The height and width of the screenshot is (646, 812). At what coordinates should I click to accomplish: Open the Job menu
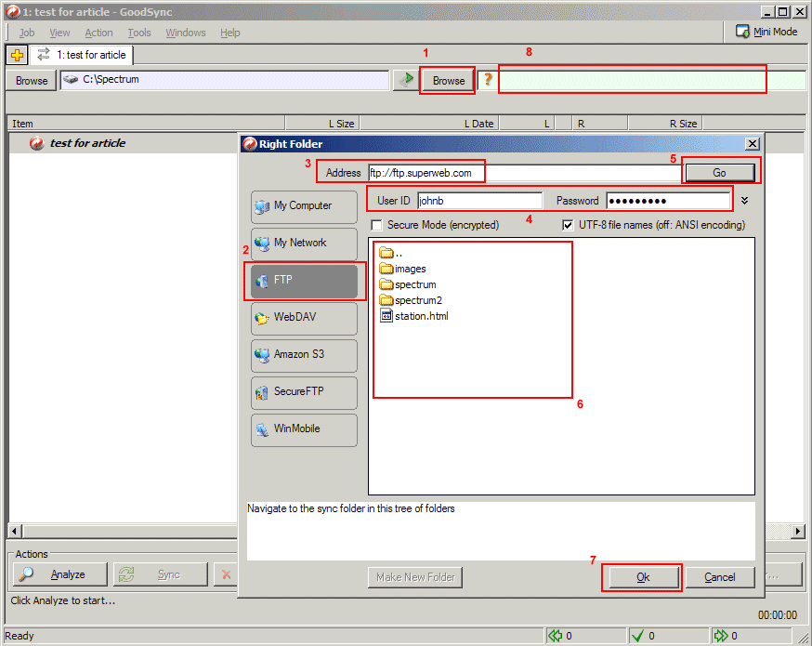(x=27, y=33)
